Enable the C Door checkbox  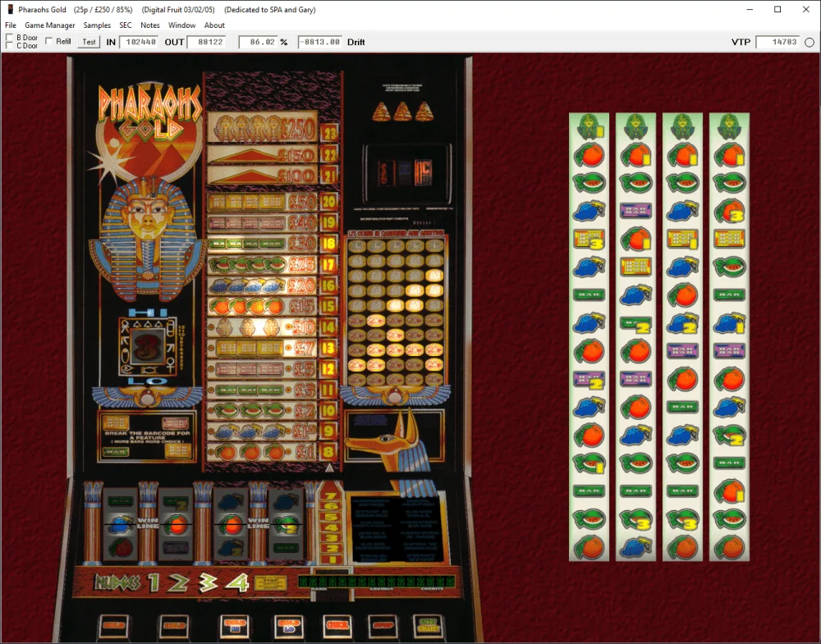(9, 45)
